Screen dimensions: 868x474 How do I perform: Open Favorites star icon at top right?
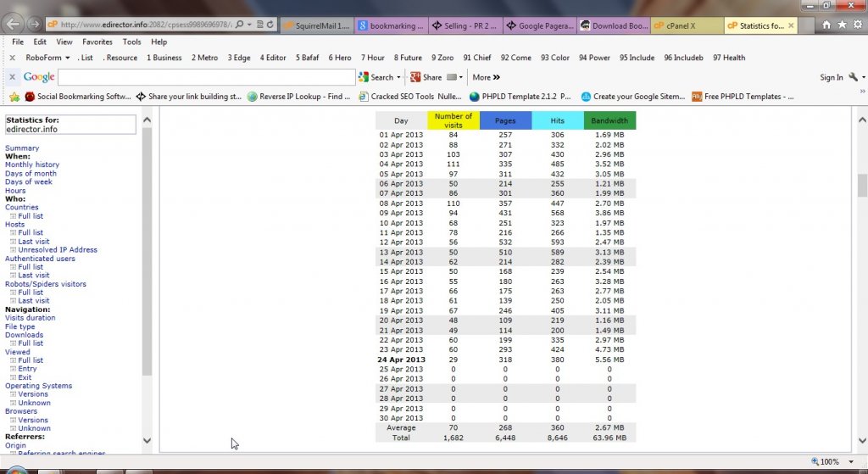click(842, 25)
